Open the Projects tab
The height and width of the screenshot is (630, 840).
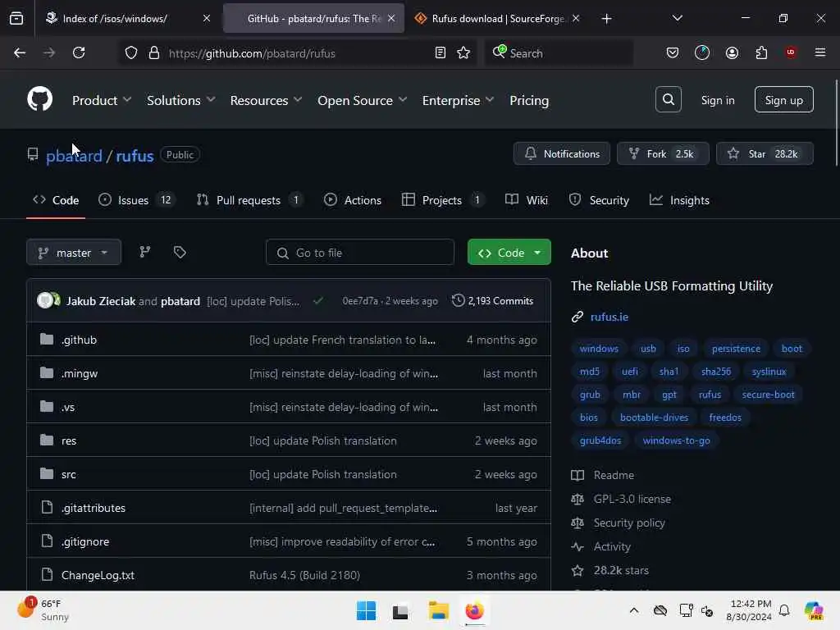443,200
